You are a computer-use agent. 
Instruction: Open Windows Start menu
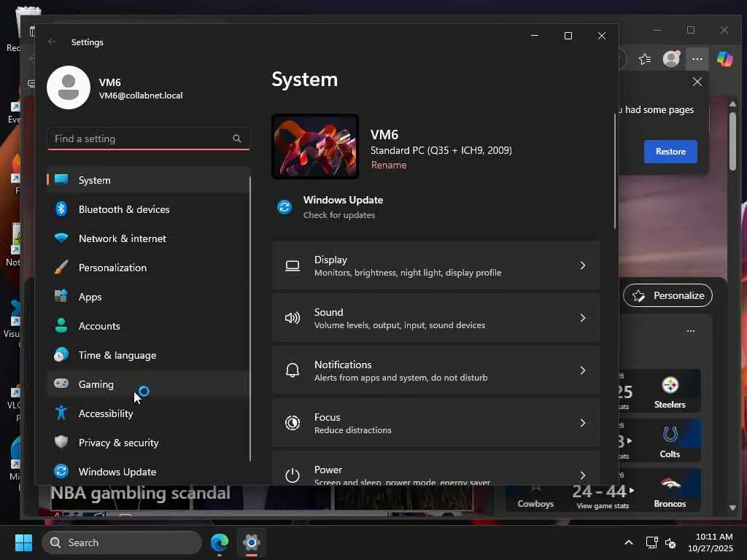pos(23,542)
